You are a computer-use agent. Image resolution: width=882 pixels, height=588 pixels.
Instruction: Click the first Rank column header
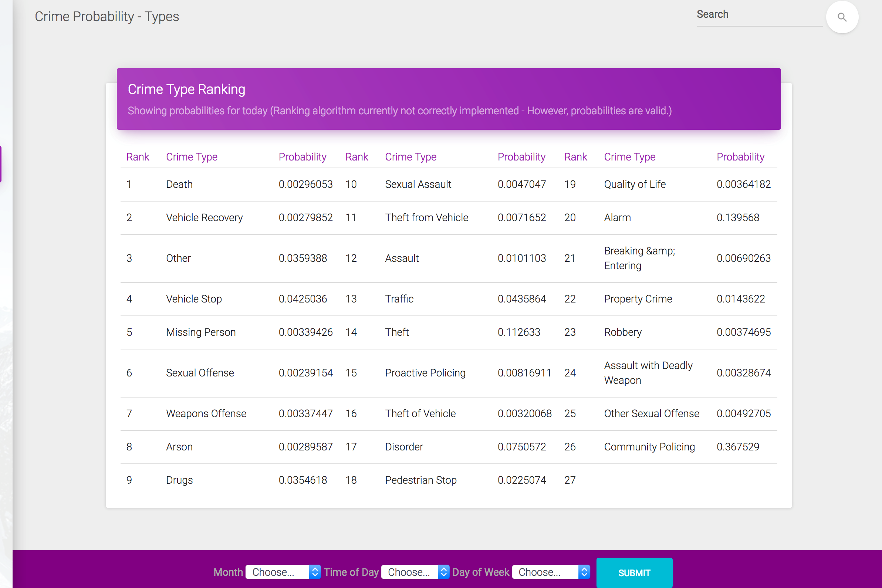tap(138, 157)
